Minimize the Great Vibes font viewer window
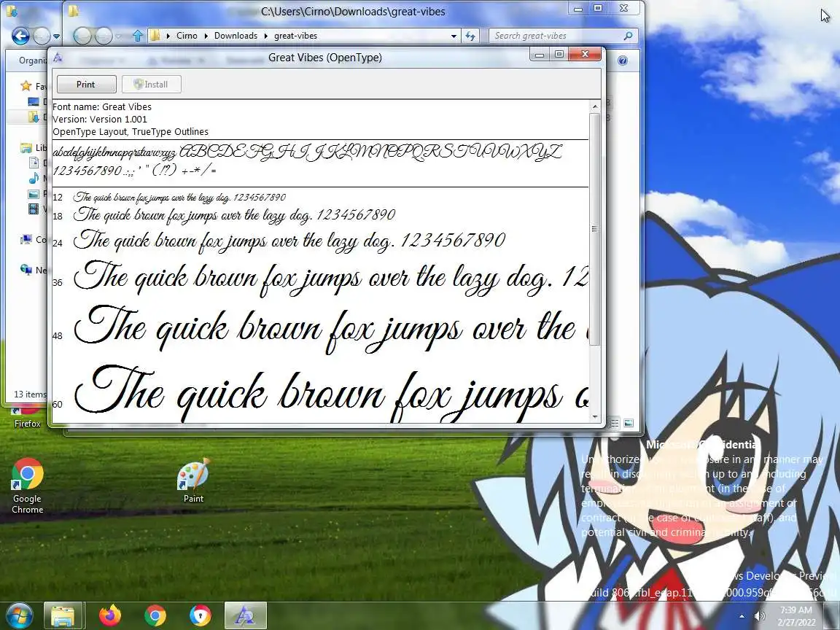The width and height of the screenshot is (840, 630). (x=540, y=54)
